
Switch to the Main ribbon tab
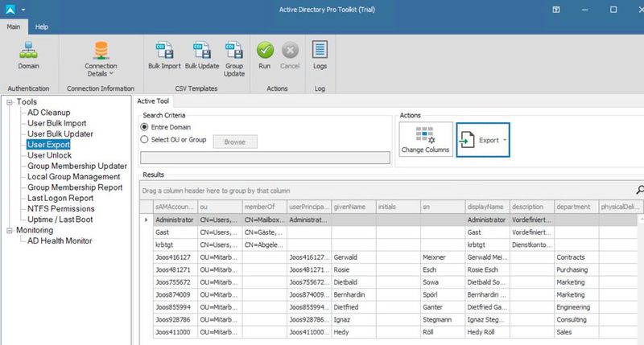tap(14, 27)
